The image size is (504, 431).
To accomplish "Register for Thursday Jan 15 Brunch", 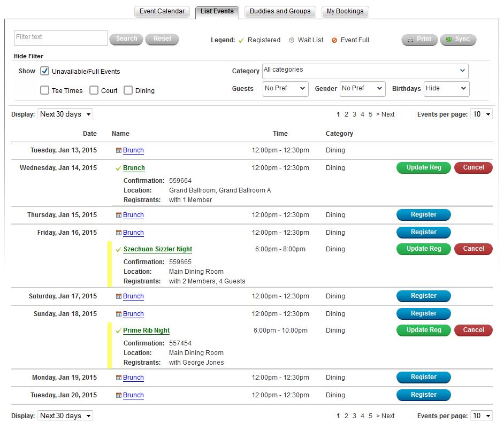I will pyautogui.click(x=423, y=215).
